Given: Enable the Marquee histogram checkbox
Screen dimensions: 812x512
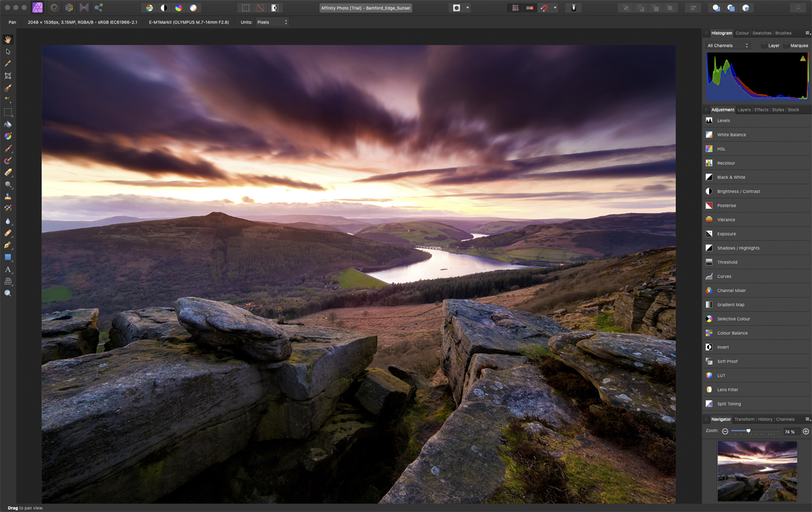Looking at the screenshot, I should click(786, 45).
